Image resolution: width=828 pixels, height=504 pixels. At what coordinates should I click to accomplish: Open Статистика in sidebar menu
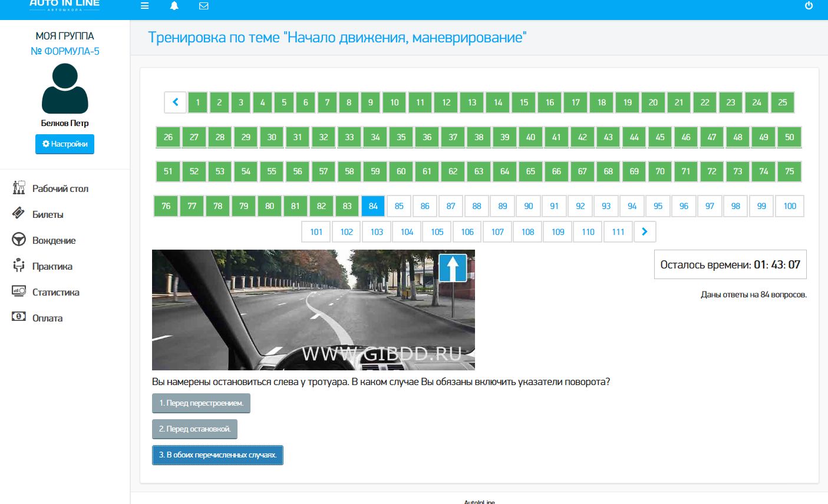[55, 292]
